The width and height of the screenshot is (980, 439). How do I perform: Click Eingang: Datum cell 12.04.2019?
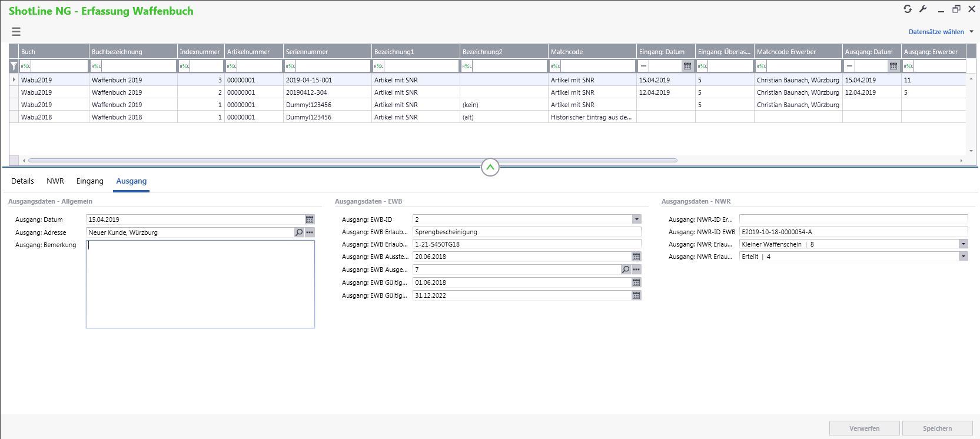pyautogui.click(x=666, y=92)
